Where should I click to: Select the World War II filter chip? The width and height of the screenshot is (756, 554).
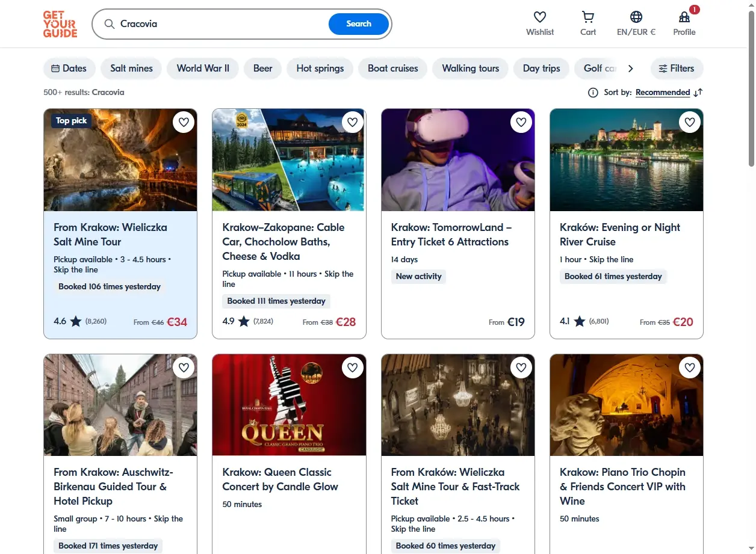pos(203,69)
